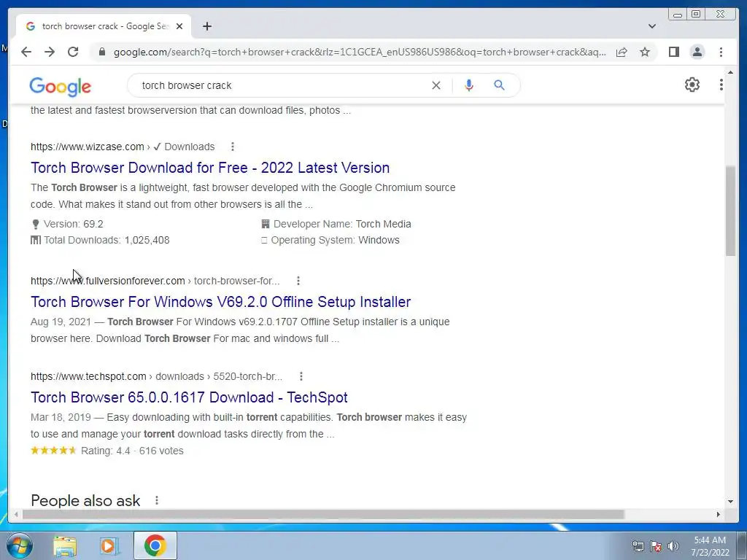Click horizontal scrollbar left arrow
This screenshot has width=747, height=560.
(16, 514)
